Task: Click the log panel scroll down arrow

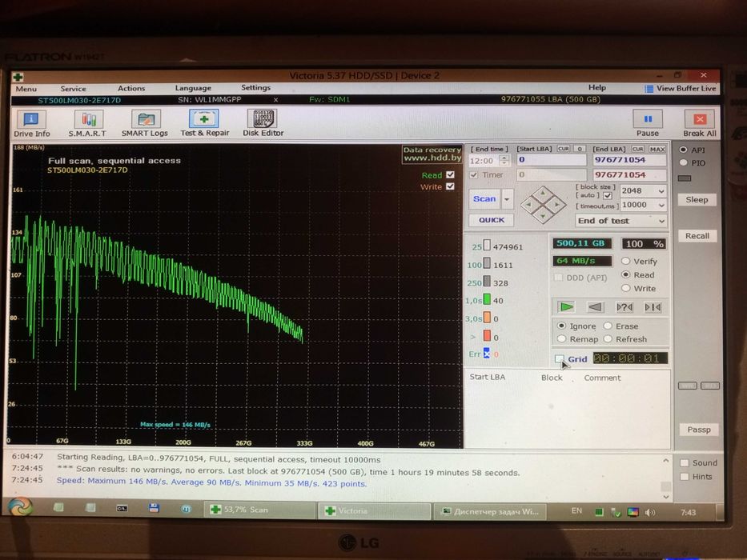Action: [x=666, y=496]
